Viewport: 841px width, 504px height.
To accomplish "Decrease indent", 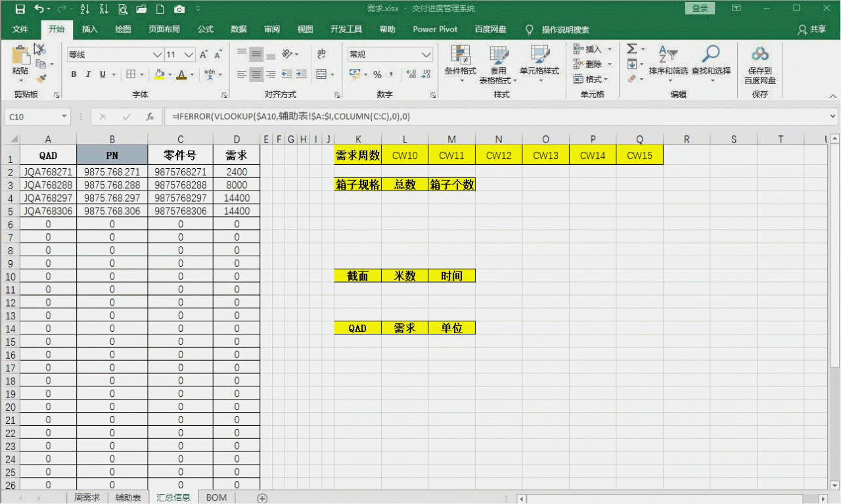I will coord(287,74).
